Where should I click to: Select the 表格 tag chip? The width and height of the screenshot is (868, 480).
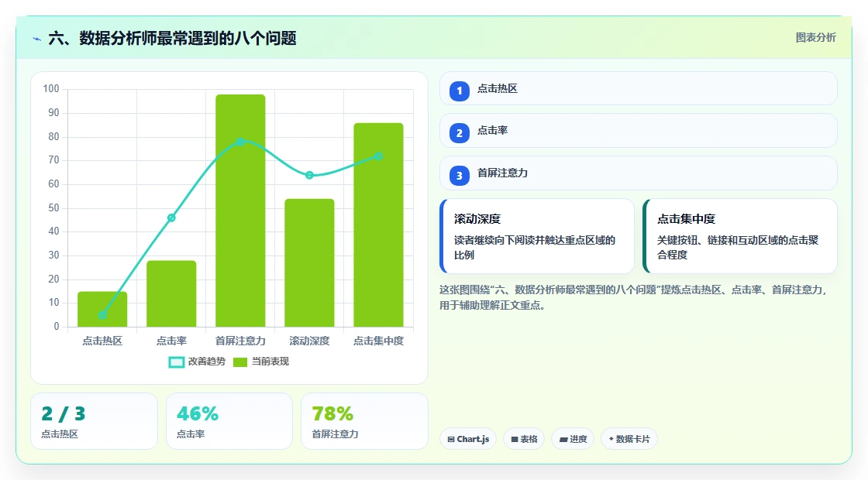point(524,439)
